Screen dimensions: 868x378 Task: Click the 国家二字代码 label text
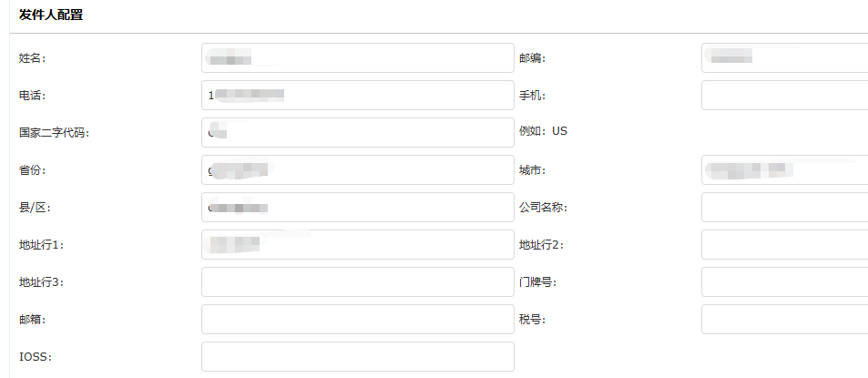[x=54, y=133]
